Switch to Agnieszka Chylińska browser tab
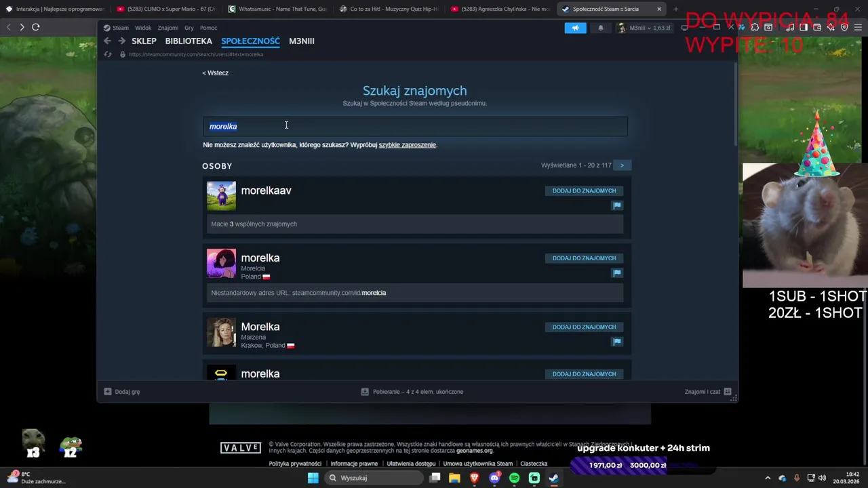The width and height of the screenshot is (868, 488). pyautogui.click(x=500, y=9)
